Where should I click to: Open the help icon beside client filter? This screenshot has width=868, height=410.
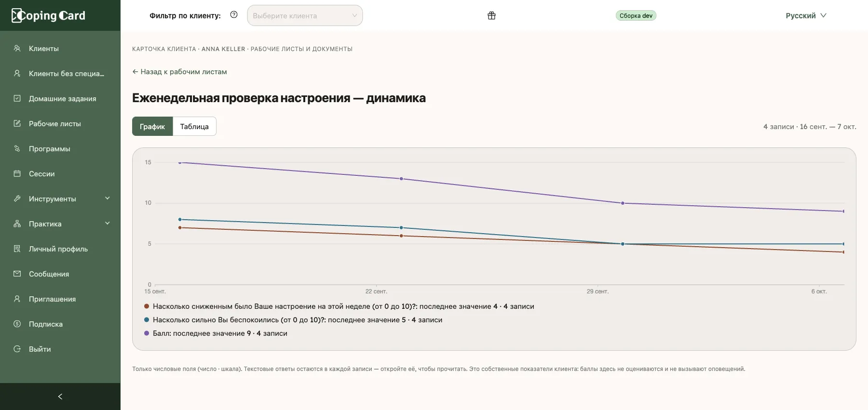(x=234, y=15)
